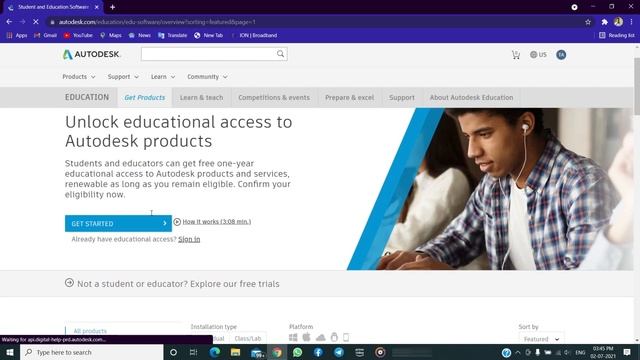Filter by Apple platform icon
This screenshot has height=360, width=640.
307,337
